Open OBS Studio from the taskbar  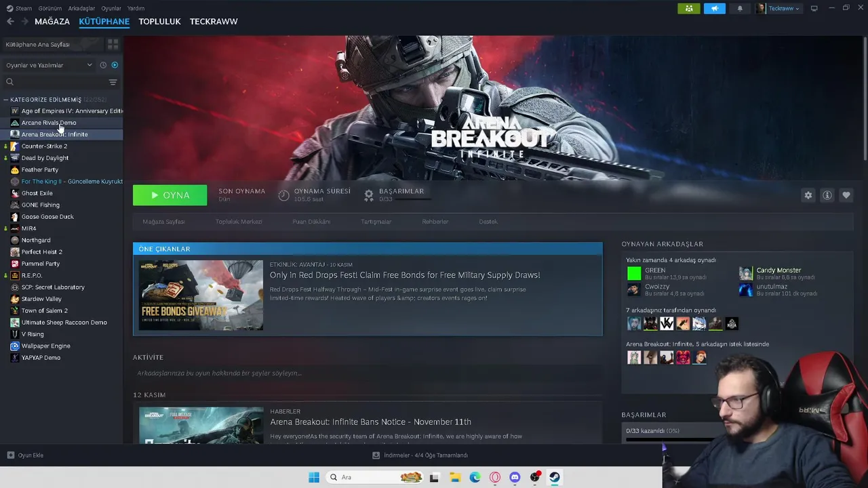[x=535, y=477]
